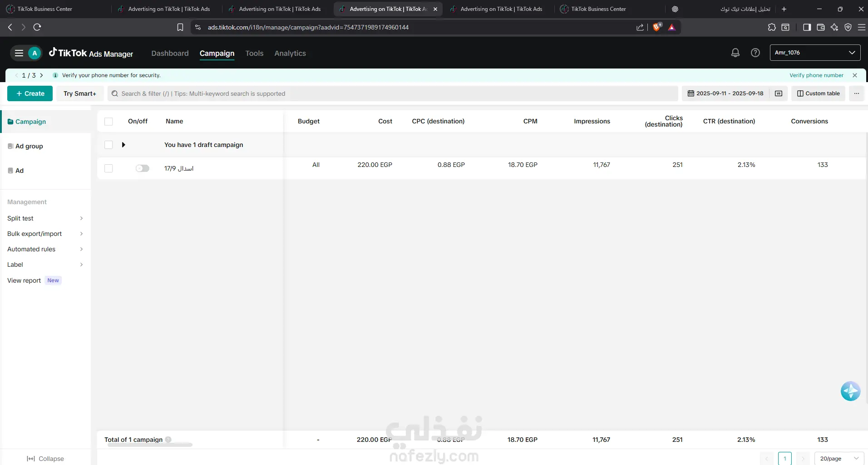Screen dimensions: 868x465
Task: Go to the previous notice in the banner
Action: point(17,75)
